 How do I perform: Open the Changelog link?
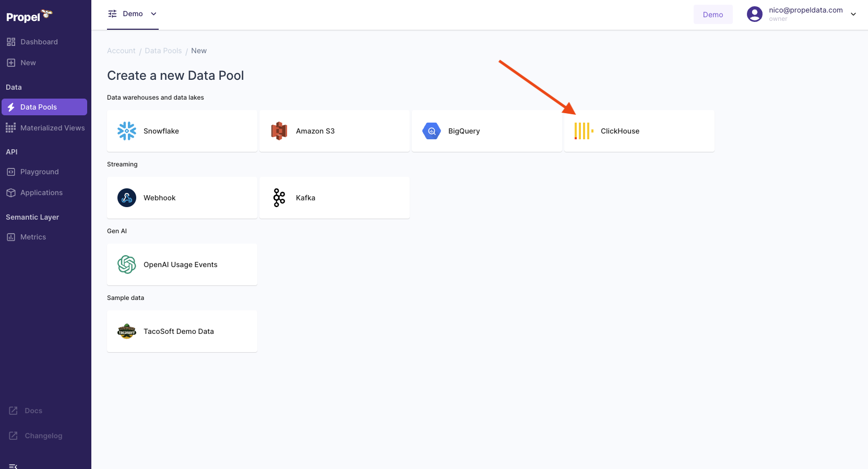point(43,436)
